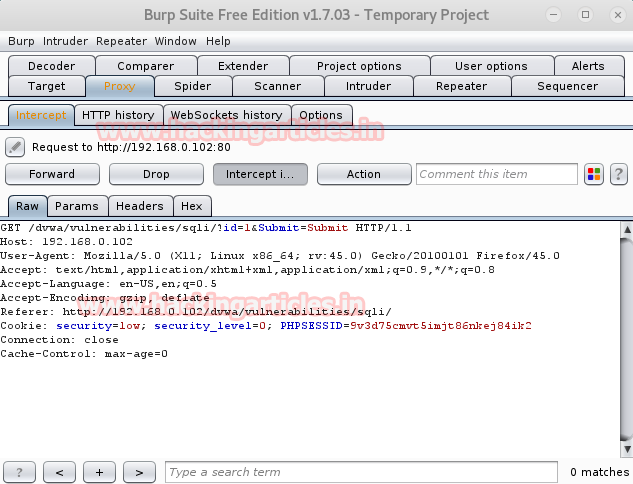Switch to the Extender tab
Viewport: 633px width, 484px height.
click(243, 66)
